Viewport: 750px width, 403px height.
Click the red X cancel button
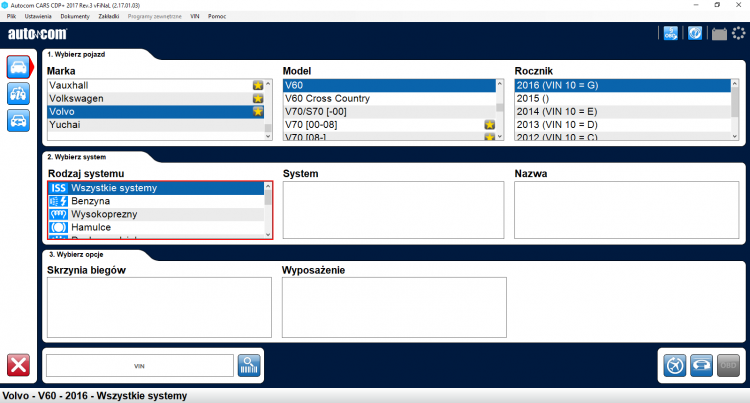[18, 365]
